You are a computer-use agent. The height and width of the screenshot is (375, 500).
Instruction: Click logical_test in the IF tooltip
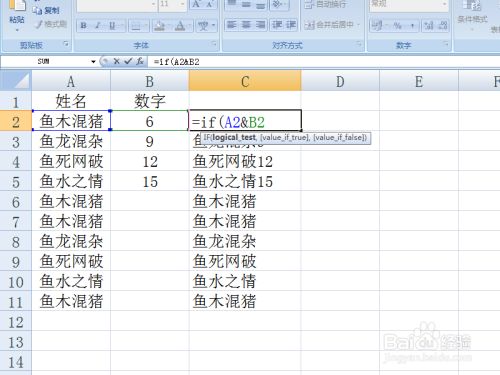[234, 137]
